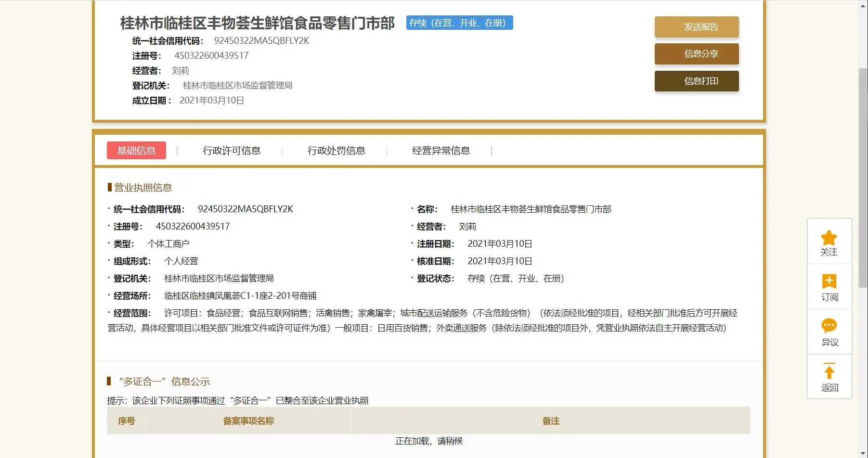The image size is (868, 458).
Task: Open the 行政处罚信息 tab
Action: [x=337, y=151]
